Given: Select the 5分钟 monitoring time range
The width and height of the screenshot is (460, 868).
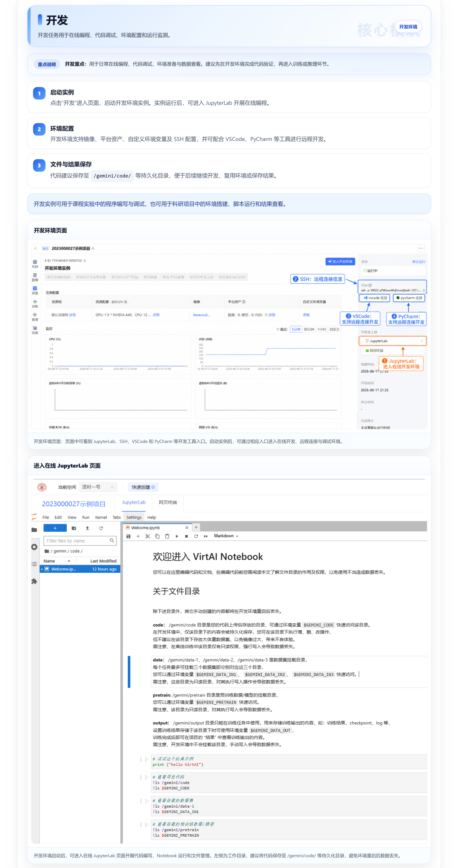Looking at the screenshot, I should click(296, 329).
